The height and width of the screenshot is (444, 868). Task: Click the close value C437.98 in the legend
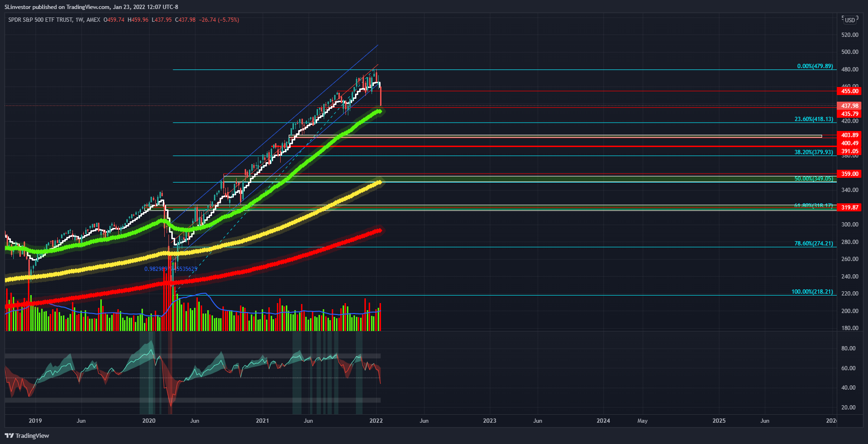coord(185,20)
